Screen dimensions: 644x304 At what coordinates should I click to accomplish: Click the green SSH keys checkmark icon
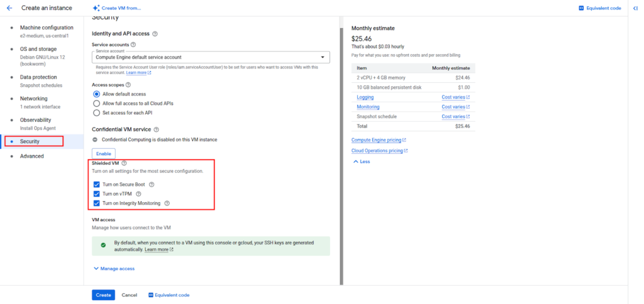tap(103, 246)
